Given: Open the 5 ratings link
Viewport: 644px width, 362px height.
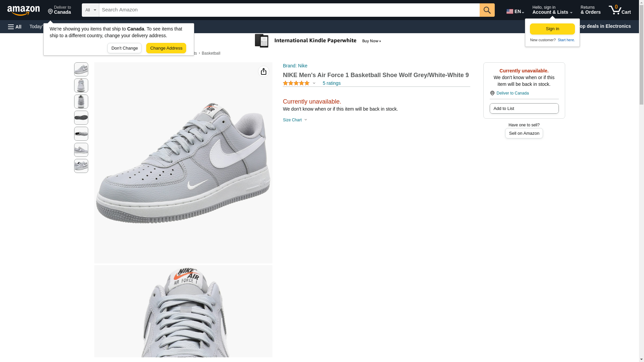Looking at the screenshot, I should [x=331, y=83].
